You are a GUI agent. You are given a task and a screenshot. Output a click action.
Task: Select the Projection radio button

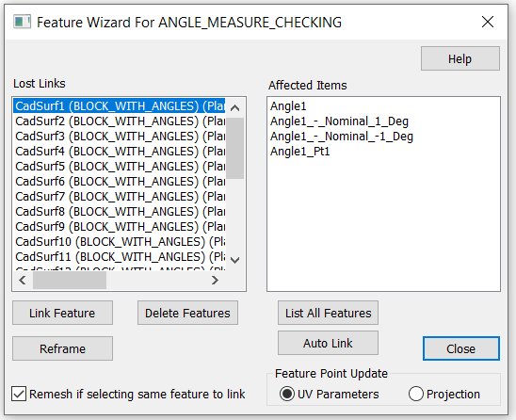[x=415, y=394]
